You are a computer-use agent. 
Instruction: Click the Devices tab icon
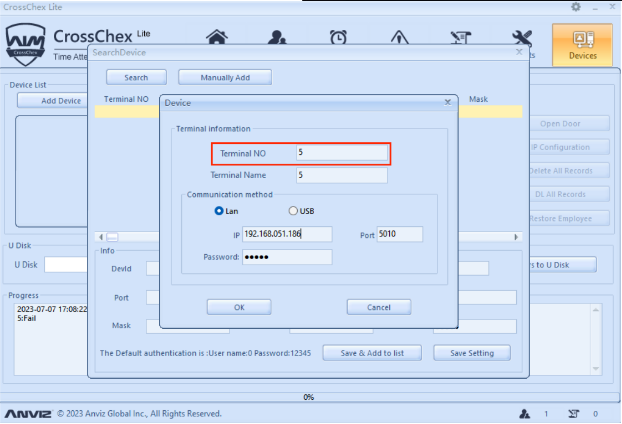[582, 44]
